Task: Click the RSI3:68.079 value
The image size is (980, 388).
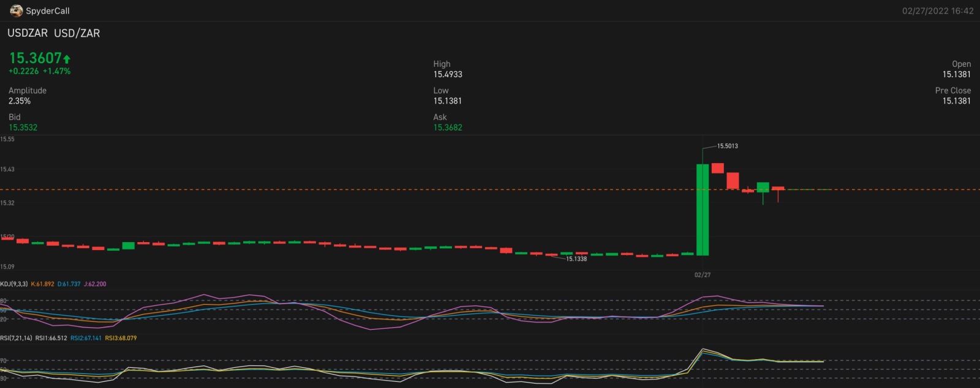Action: pyautogui.click(x=121, y=338)
